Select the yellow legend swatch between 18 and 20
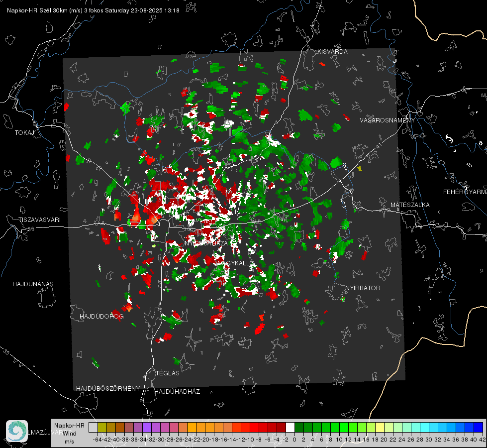The image size is (487, 448). tap(380, 427)
